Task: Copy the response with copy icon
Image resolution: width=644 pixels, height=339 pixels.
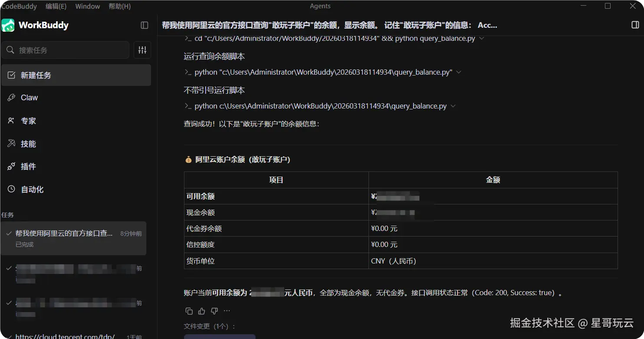Action: 189,311
